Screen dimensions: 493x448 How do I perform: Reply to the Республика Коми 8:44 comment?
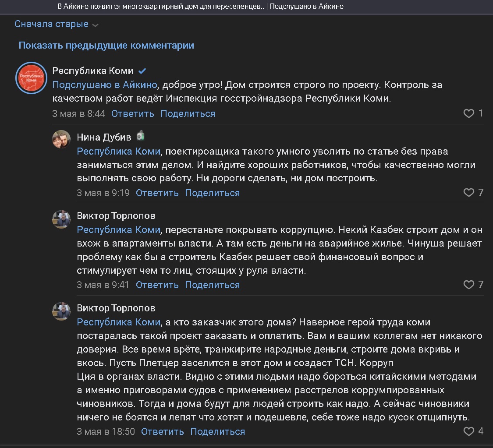click(132, 114)
